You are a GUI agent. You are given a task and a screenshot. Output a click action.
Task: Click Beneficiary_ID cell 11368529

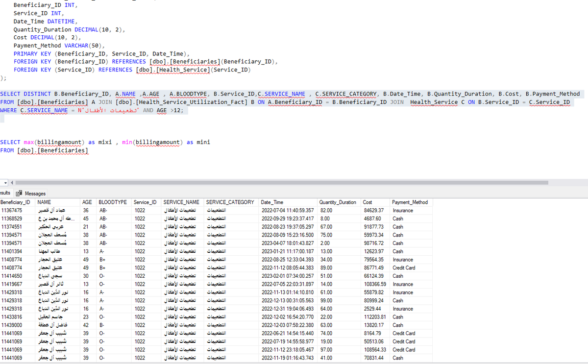pyautogui.click(x=18, y=218)
